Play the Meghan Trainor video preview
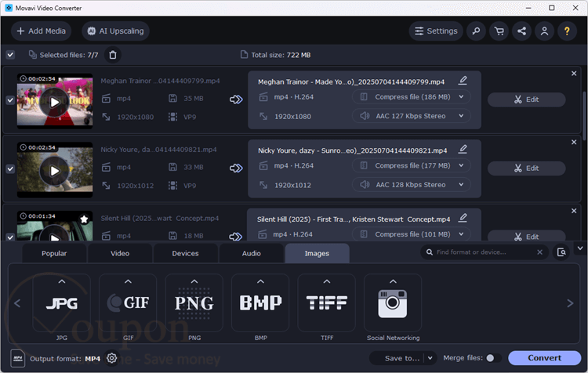Screen dimensions: 588x373 click(55, 102)
